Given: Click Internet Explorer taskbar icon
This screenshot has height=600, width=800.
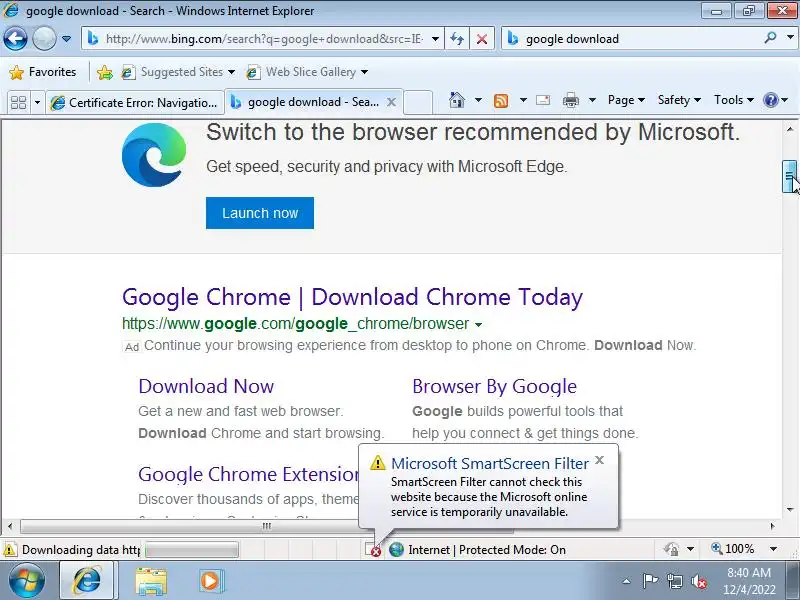Looking at the screenshot, I should tap(89, 581).
